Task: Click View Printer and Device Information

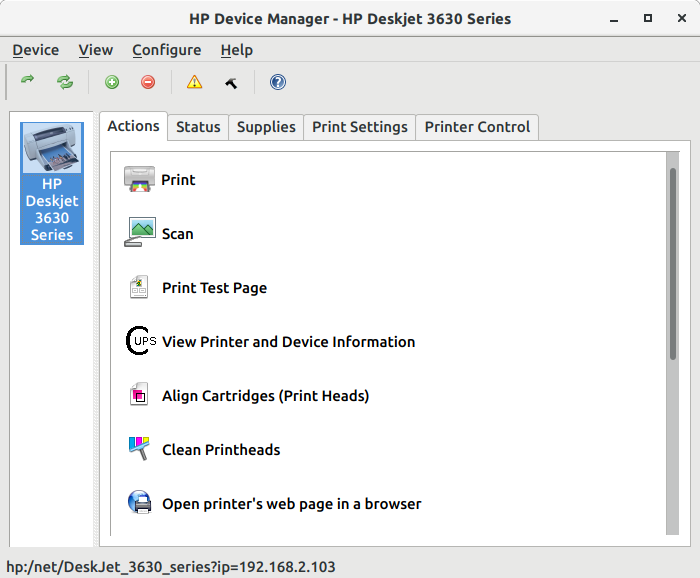Action: [288, 342]
